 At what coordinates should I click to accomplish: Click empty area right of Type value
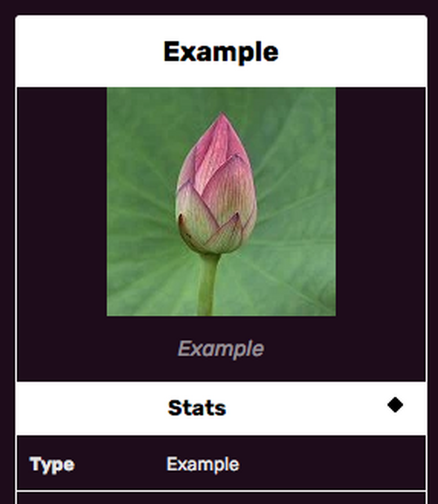[332, 463]
